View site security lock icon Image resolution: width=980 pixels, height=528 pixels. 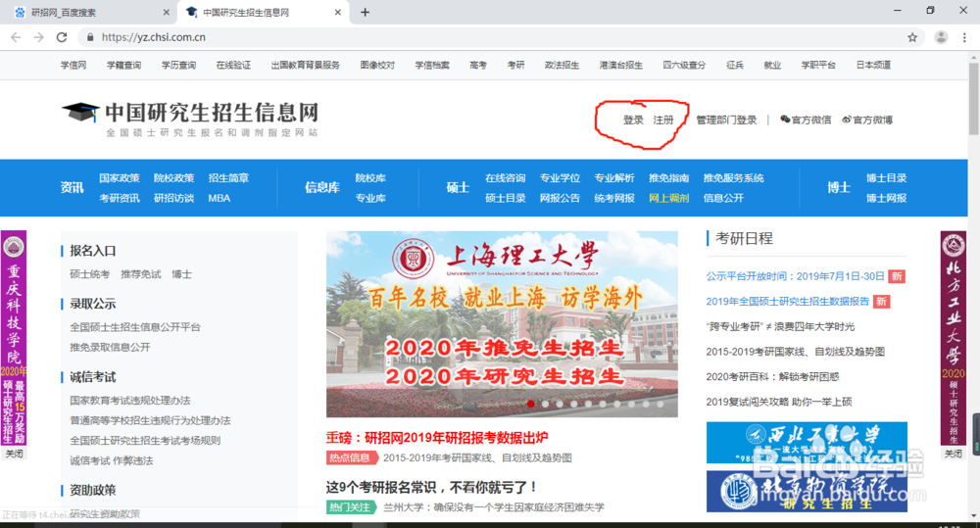90,37
